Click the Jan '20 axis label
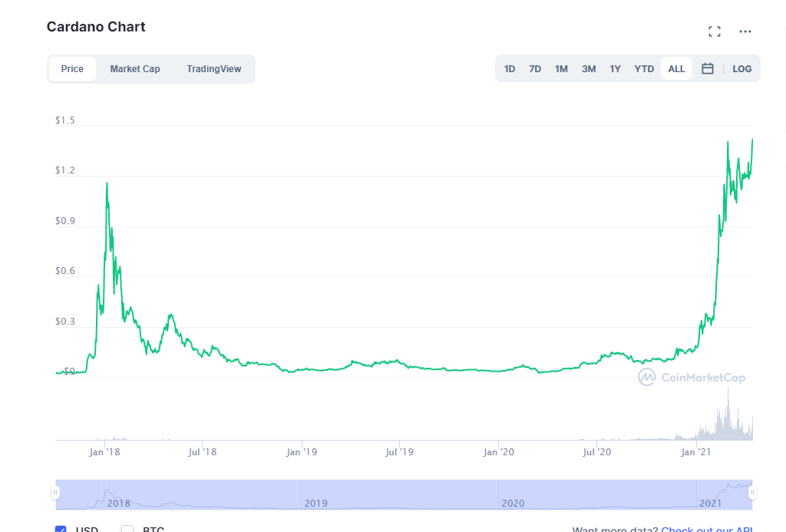Screen dimensions: 786x532 click(x=499, y=452)
